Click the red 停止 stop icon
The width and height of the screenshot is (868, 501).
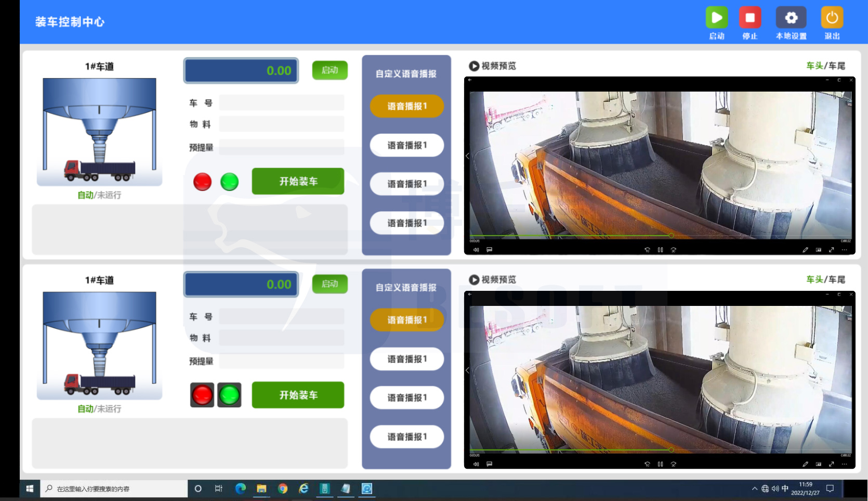coord(750,18)
